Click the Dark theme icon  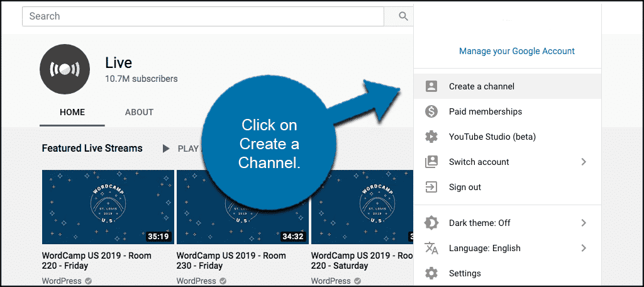431,223
